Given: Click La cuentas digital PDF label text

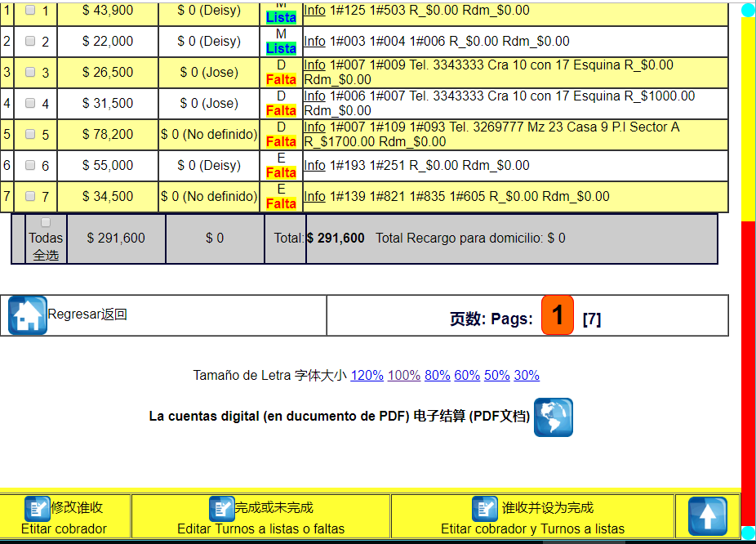Looking at the screenshot, I should coord(340,417).
